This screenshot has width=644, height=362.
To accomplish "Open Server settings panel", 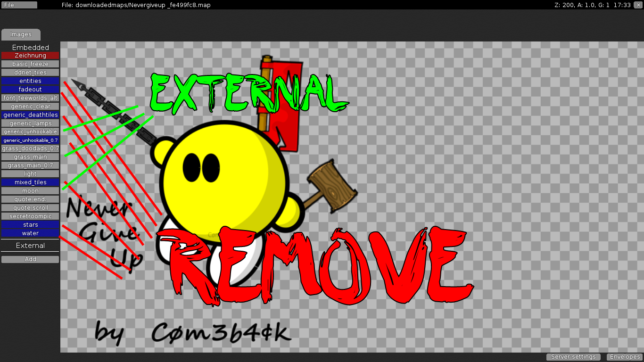I will pyautogui.click(x=573, y=357).
